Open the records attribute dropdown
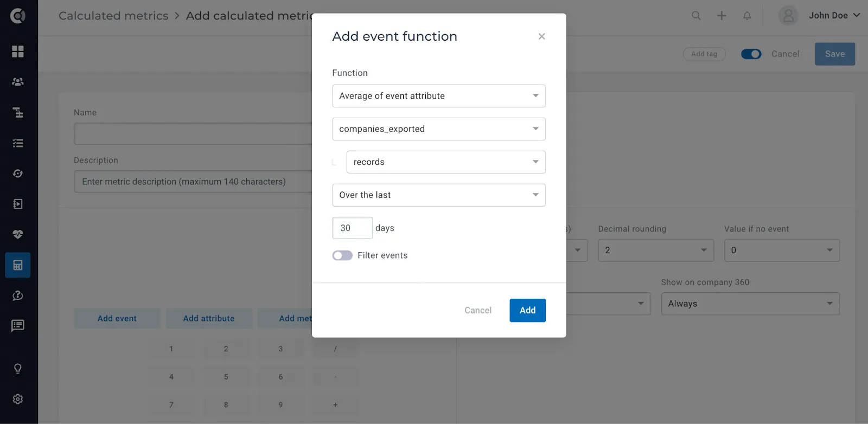Viewport: 868px width, 424px height. pyautogui.click(x=446, y=162)
